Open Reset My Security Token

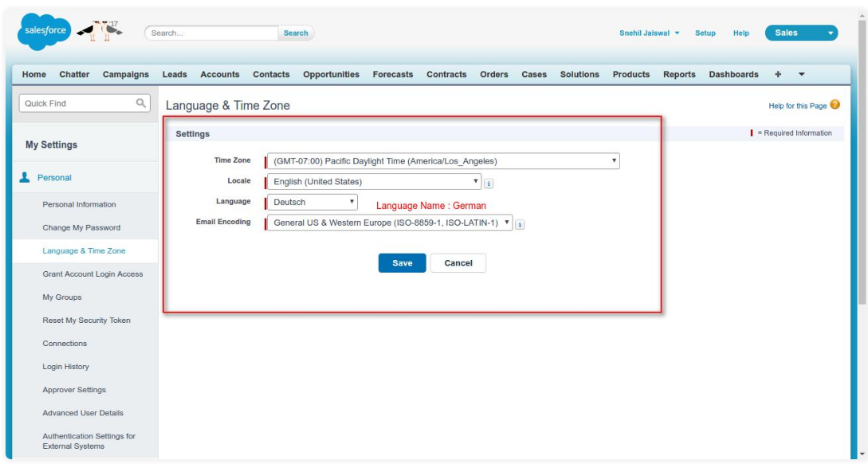[86, 321]
